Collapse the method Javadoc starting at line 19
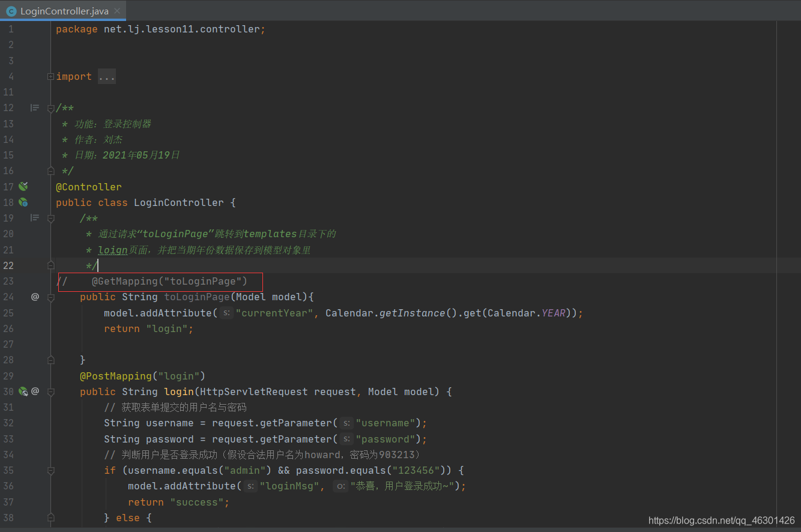 [x=51, y=218]
